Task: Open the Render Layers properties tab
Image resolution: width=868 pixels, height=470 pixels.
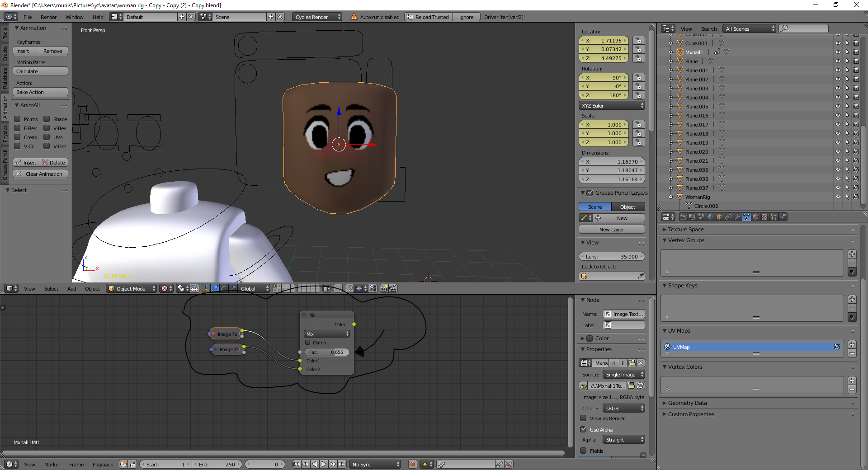Action: coord(692,217)
